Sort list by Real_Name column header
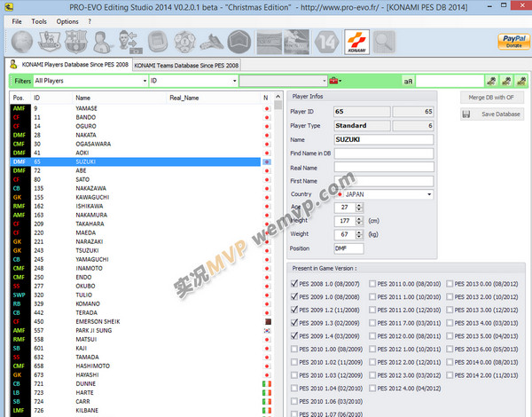The image size is (532, 417). (x=214, y=98)
